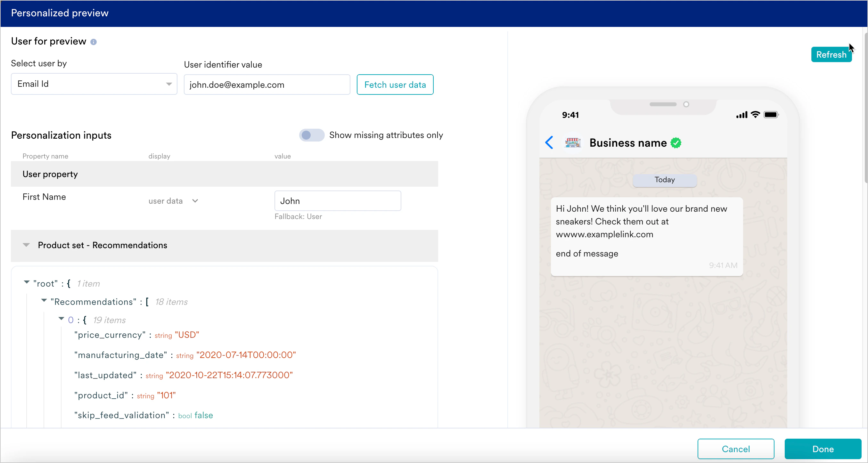Image resolution: width=868 pixels, height=463 pixels.
Task: Open the user data display dropdown
Action: coord(173,201)
